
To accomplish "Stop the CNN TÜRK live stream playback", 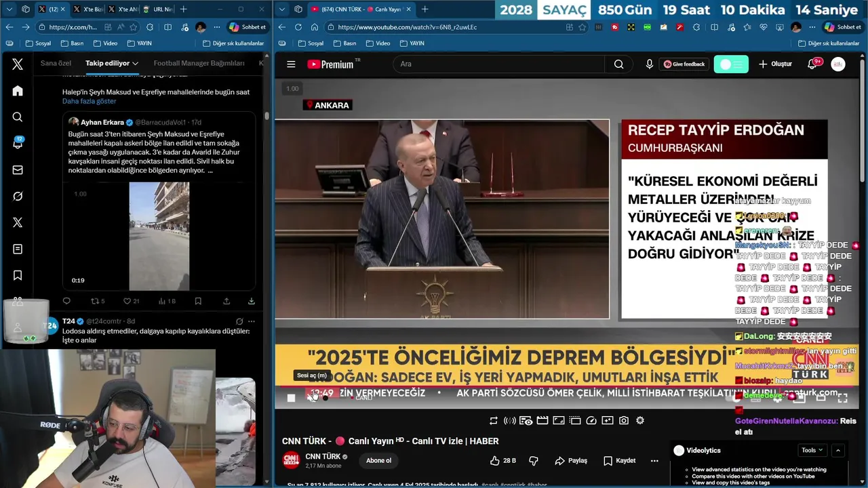I will (291, 398).
